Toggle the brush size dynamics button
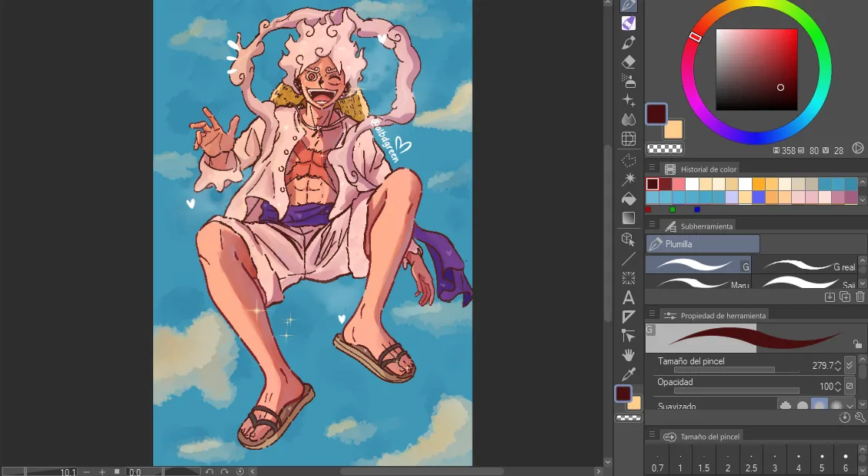The width and height of the screenshot is (868, 476). 850,365
